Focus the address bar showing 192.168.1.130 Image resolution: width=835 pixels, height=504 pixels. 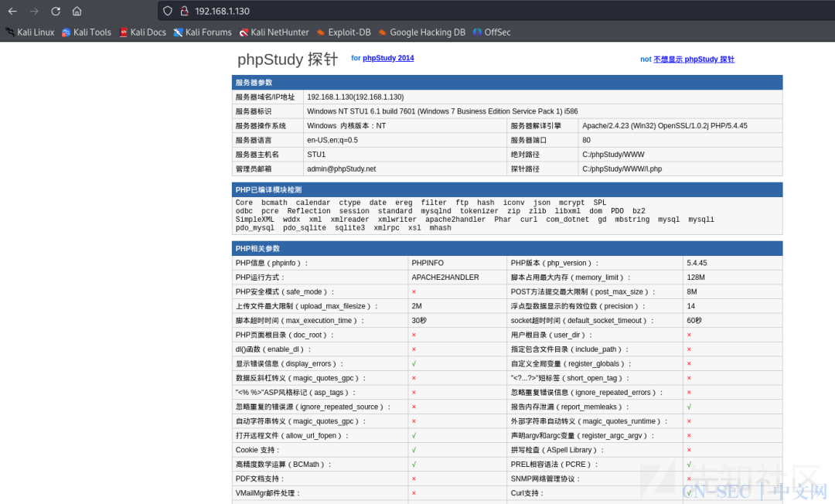pyautogui.click(x=496, y=11)
